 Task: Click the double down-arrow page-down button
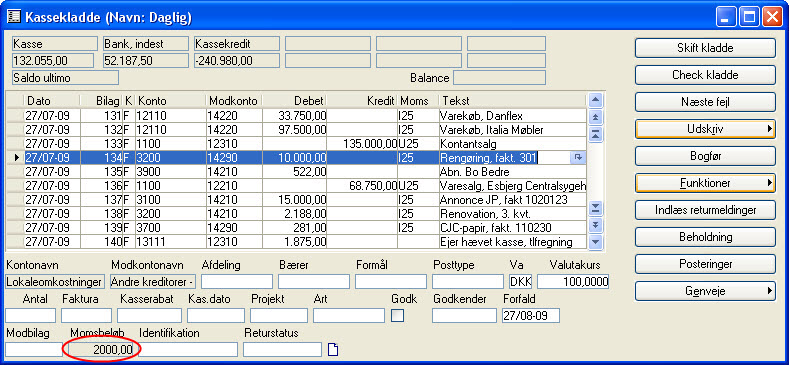[x=596, y=225]
